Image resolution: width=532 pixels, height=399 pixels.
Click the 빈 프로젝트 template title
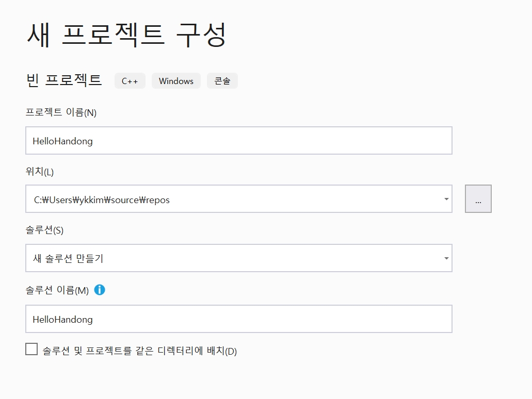click(x=64, y=80)
